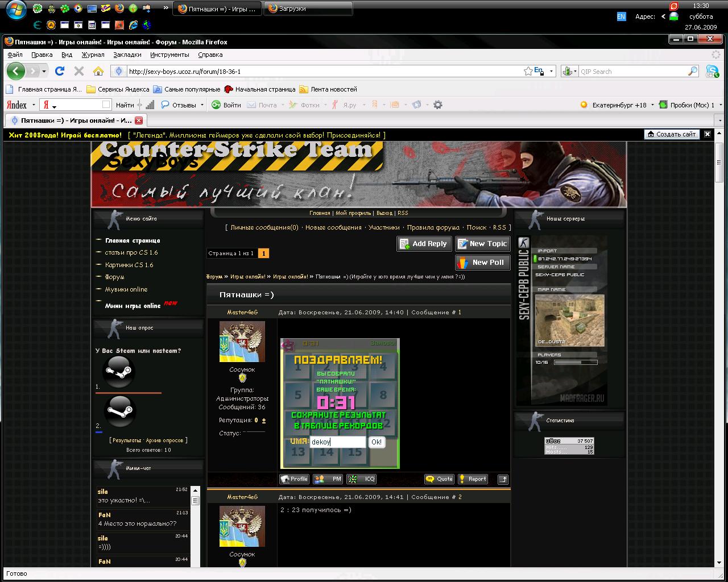Viewport: 728px width, 582px height.
Task: Stop page loading with the X icon
Action: [x=79, y=71]
